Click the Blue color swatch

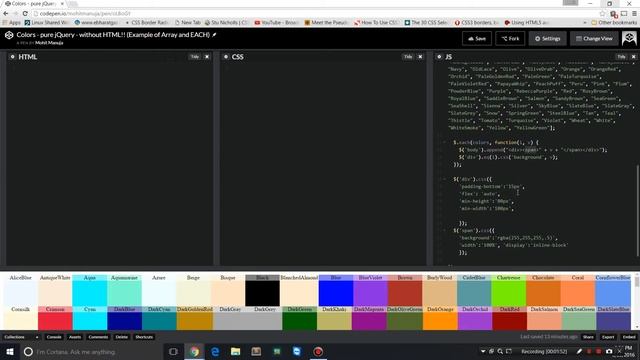point(336,290)
